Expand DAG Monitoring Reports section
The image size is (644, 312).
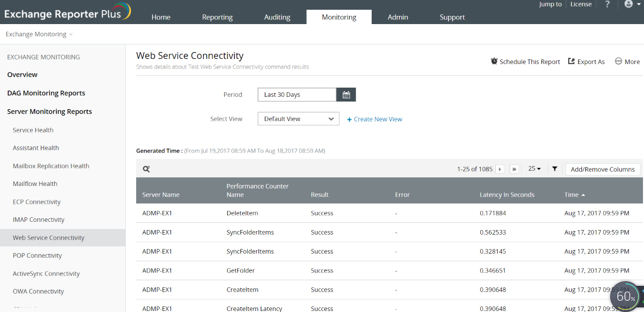46,93
